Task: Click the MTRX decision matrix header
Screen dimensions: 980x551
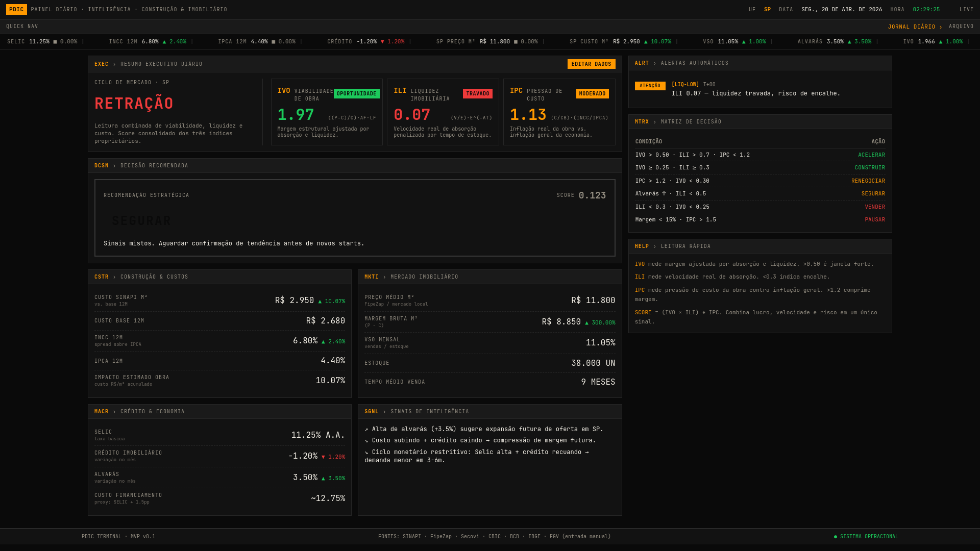Action: pyautogui.click(x=760, y=122)
